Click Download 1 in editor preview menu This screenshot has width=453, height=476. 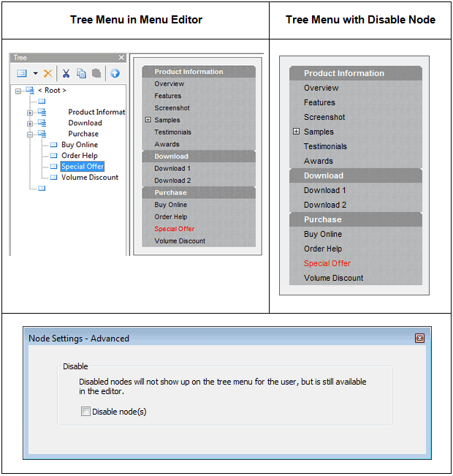tap(172, 168)
